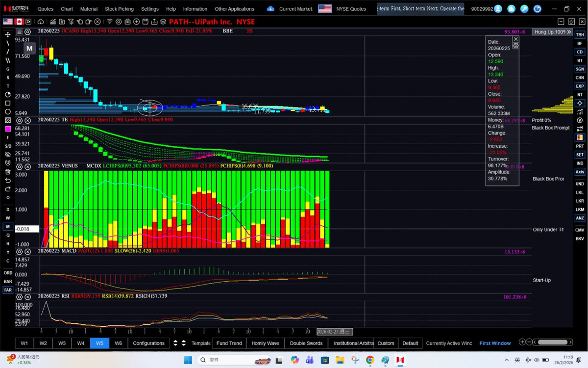The width and height of the screenshot is (588, 368).
Task: Open the Current Market flag dropdown
Action: pyautogui.click(x=325, y=9)
